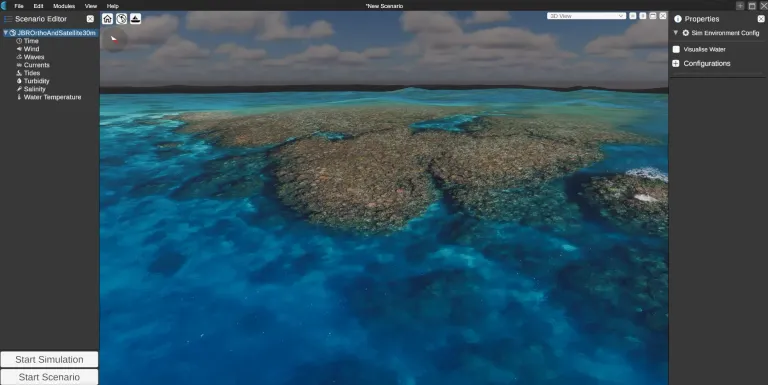Open the File menu
Image resolution: width=768 pixels, height=385 pixels.
click(19, 6)
